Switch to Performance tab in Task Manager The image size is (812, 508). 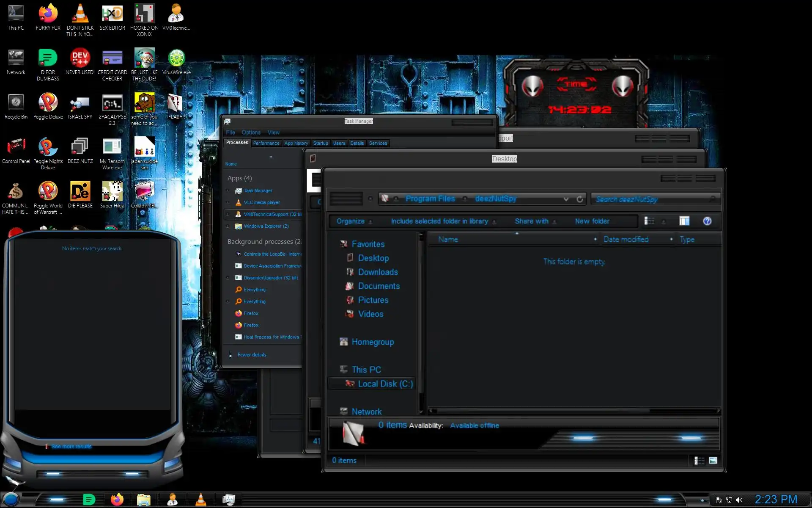point(266,143)
